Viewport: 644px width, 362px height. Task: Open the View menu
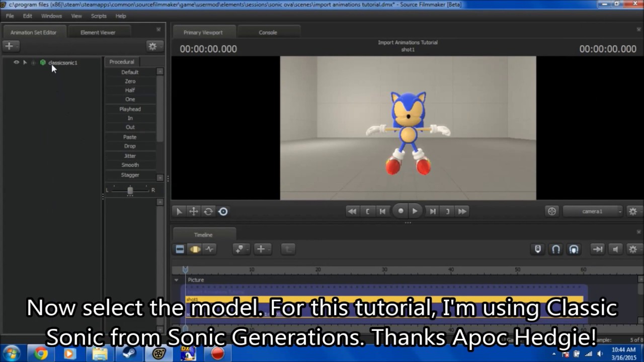(76, 16)
